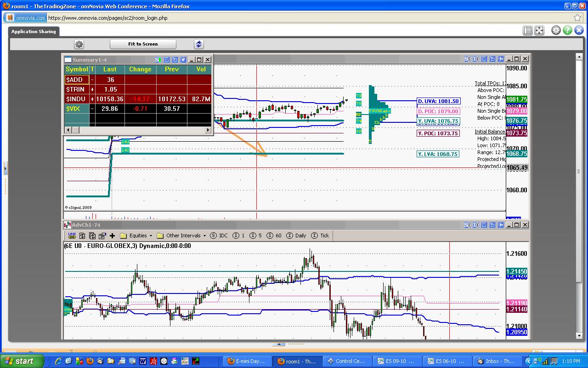Screen dimensions: 588x368
Task: Click the third AdvCh1-74 toolbar icon, before chart properties
Action: [x=92, y=236]
